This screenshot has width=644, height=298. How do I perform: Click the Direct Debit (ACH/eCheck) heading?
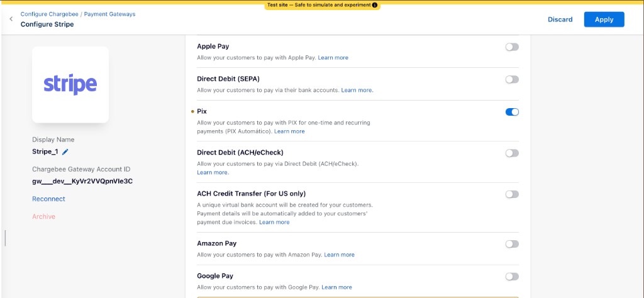(x=240, y=152)
